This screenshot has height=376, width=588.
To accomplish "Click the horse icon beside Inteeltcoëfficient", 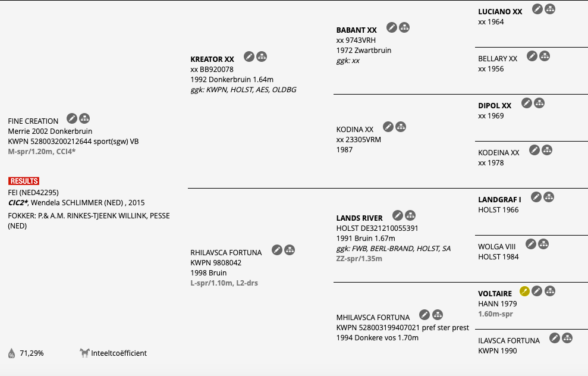I will tap(84, 353).
